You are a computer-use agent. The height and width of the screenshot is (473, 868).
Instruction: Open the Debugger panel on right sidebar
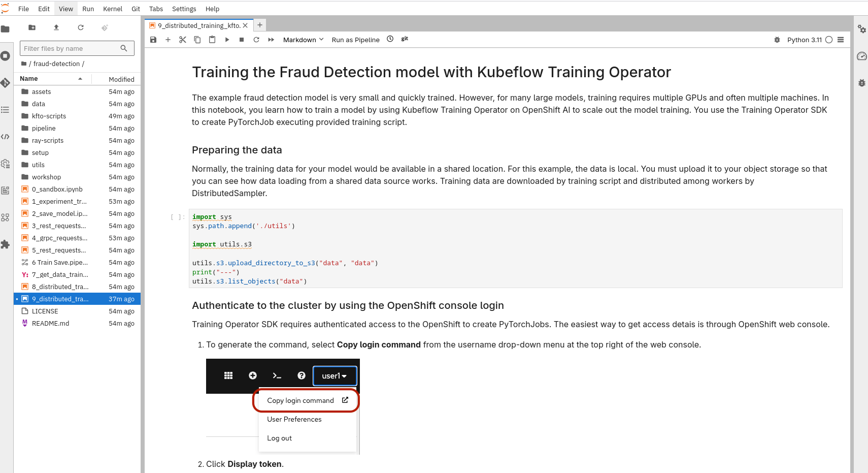(x=862, y=83)
